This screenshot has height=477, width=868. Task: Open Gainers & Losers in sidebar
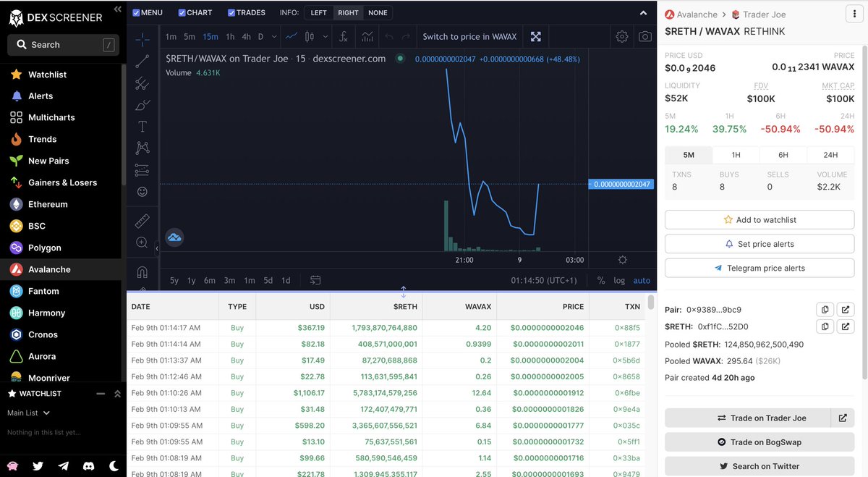(62, 182)
